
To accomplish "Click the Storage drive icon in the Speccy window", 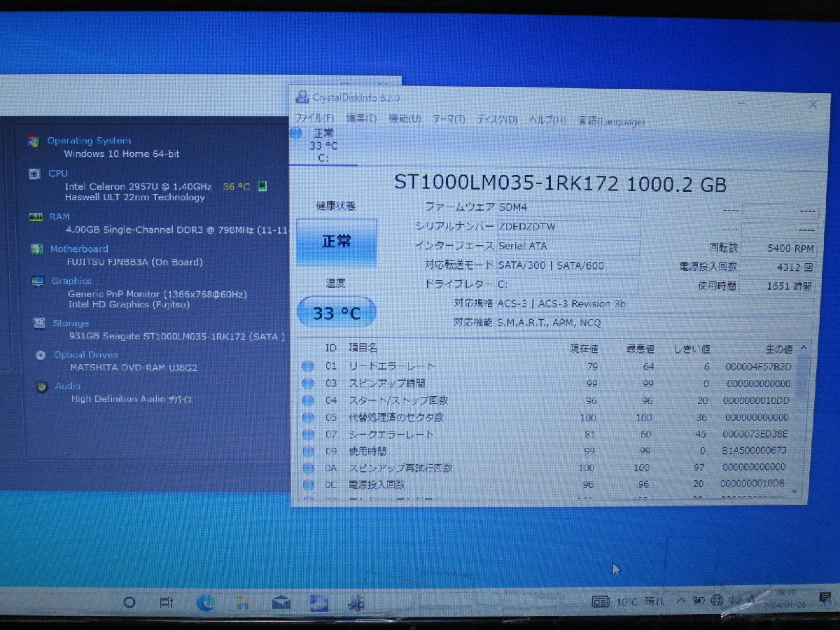I will click(41, 323).
